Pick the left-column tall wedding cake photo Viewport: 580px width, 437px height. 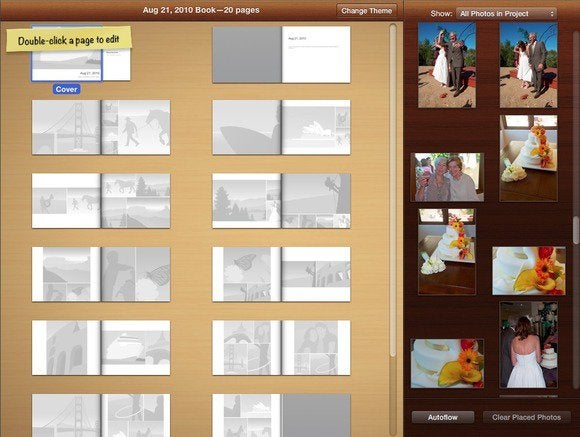point(447,252)
